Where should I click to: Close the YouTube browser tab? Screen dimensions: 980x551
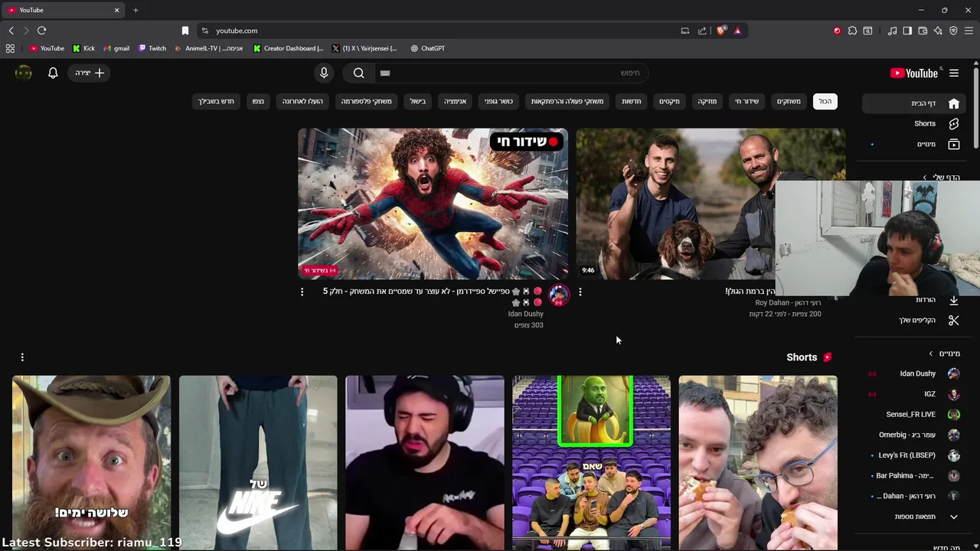[116, 10]
